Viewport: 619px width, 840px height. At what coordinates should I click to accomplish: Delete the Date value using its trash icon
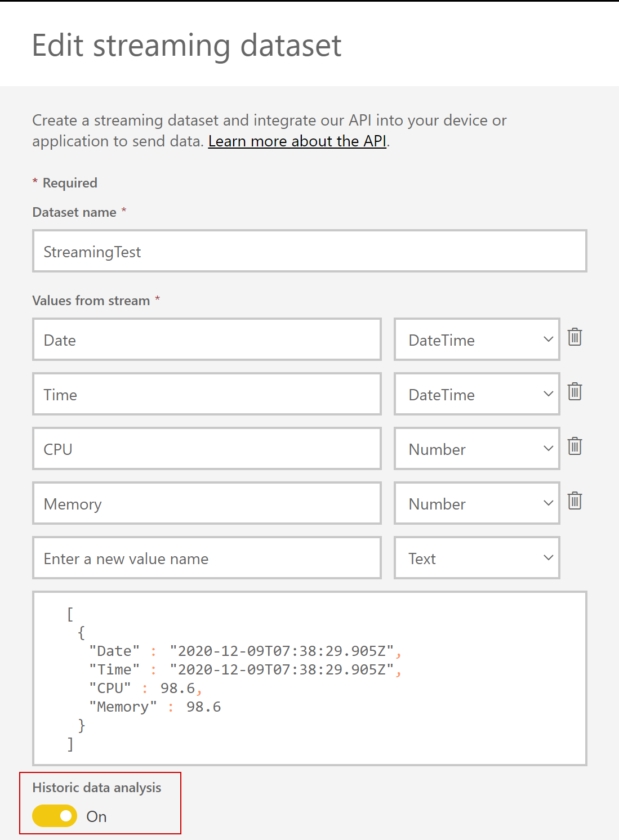[x=575, y=338]
